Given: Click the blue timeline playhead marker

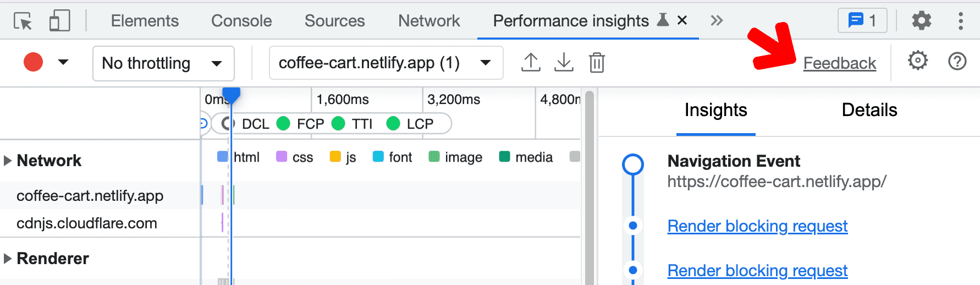Looking at the screenshot, I should 231,96.
